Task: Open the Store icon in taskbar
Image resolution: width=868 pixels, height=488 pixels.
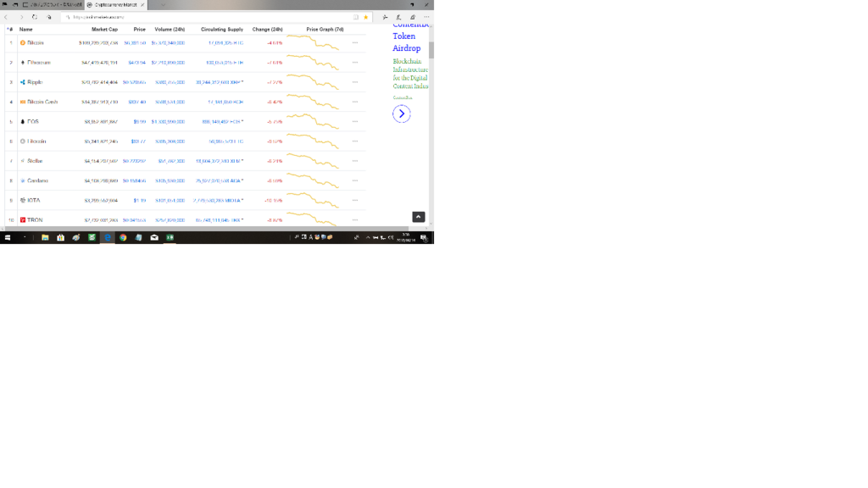Action: point(61,237)
